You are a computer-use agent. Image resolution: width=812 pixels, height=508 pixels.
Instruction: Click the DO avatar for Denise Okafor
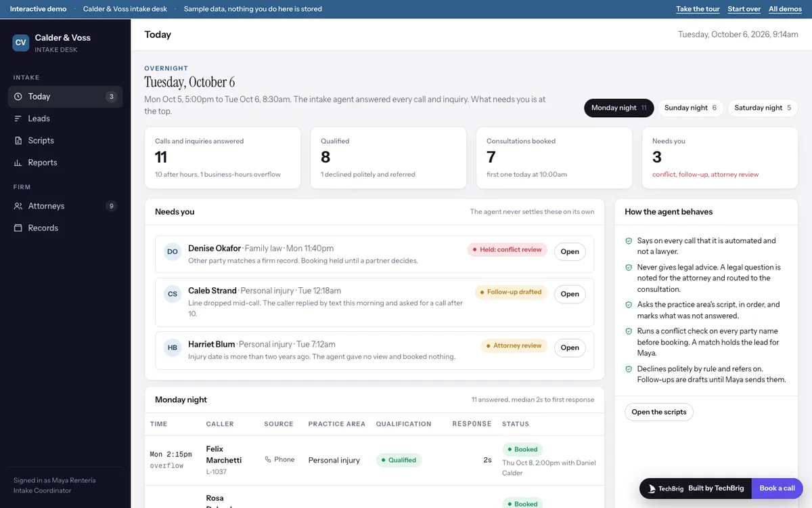[x=173, y=252]
